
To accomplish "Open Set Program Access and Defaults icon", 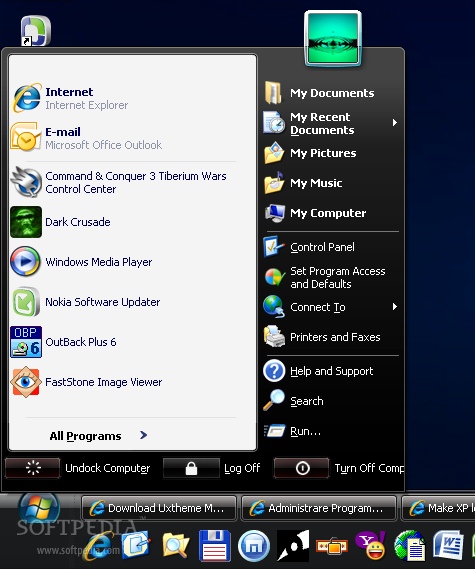I will click(x=274, y=277).
